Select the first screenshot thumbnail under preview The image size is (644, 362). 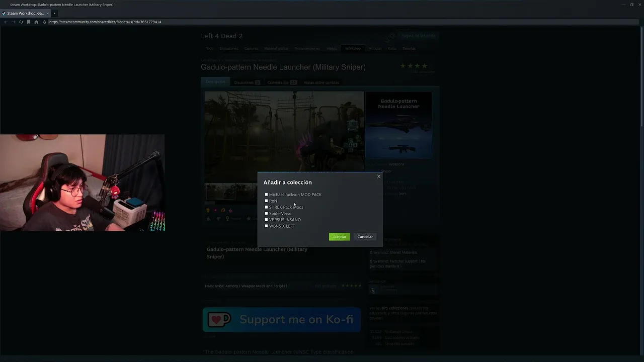[220, 192]
